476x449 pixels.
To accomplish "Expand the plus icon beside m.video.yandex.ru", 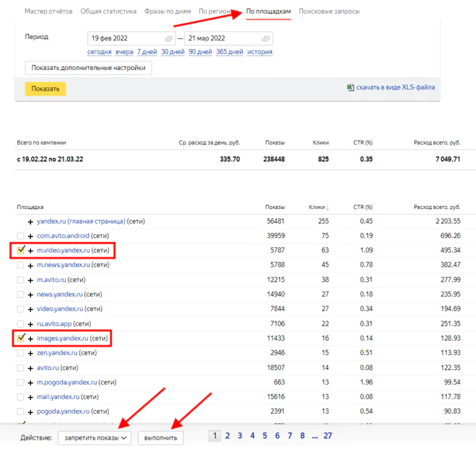I will [30, 251].
